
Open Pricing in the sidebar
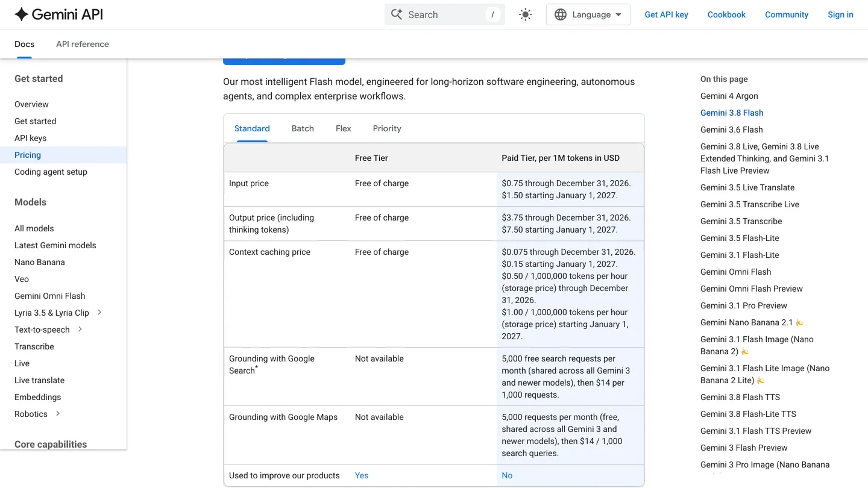coord(28,155)
